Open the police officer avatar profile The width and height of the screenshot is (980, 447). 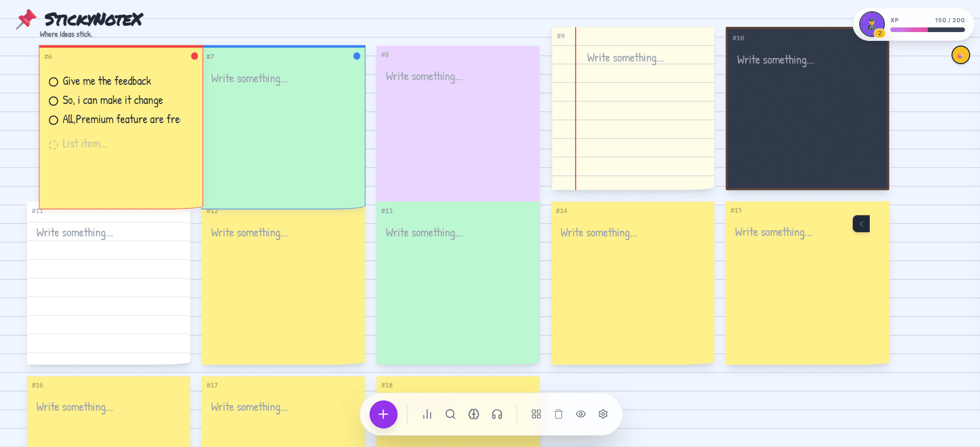pyautogui.click(x=871, y=24)
